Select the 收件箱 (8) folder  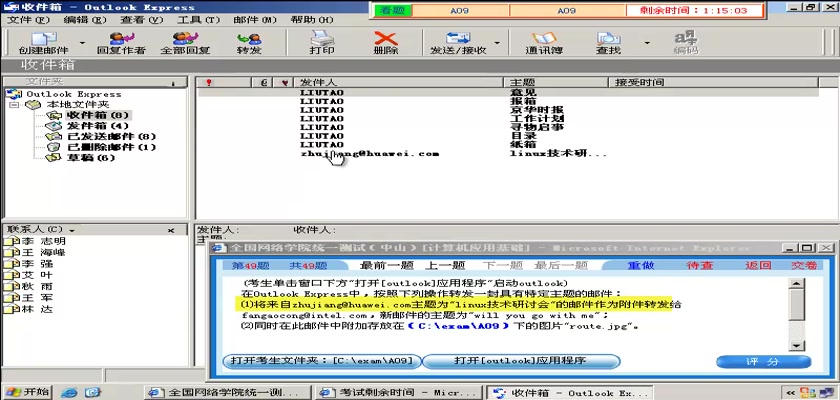98,115
